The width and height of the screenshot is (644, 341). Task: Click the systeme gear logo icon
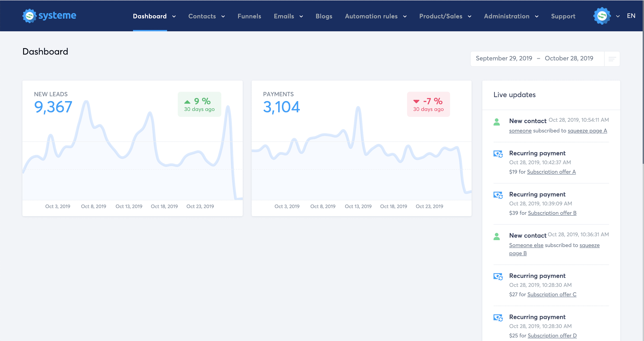29,16
